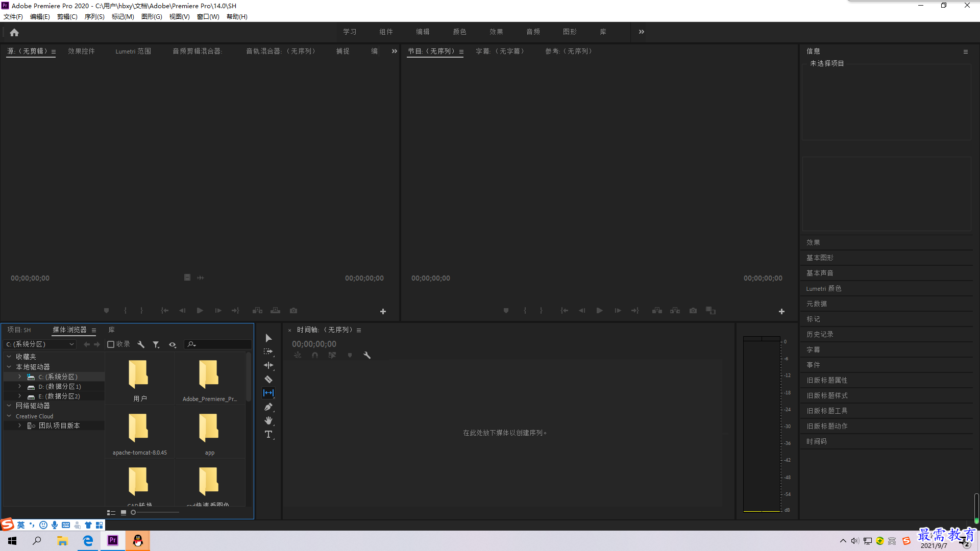Toggle Drag Video Only filmstrip icon
The image size is (980, 551).
click(187, 278)
